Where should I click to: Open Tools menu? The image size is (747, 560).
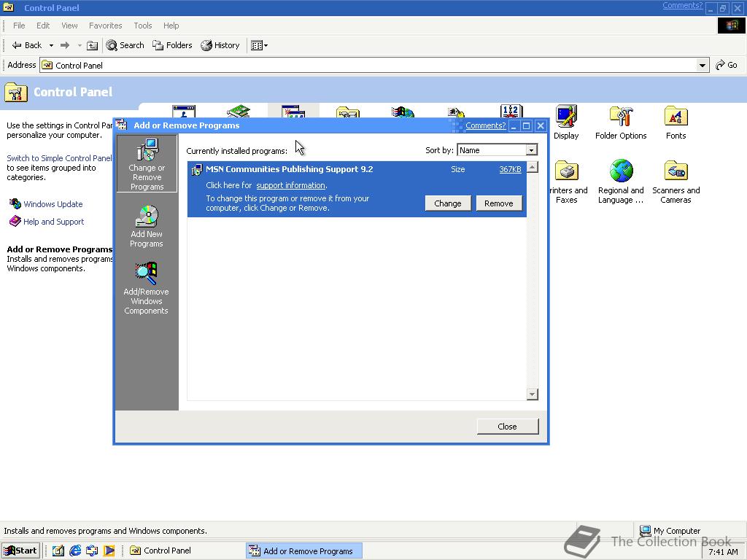[x=142, y=26]
